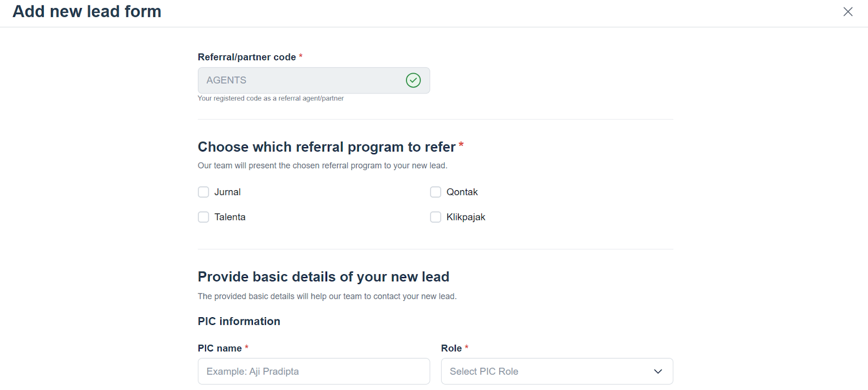Check the Klikpajak checkbox box
The image size is (868, 390).
(436, 217)
